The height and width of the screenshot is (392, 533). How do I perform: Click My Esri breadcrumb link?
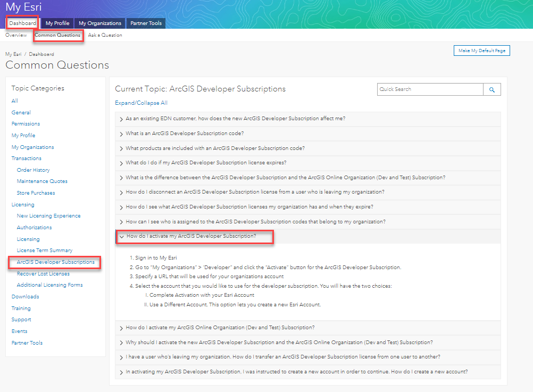pos(13,54)
